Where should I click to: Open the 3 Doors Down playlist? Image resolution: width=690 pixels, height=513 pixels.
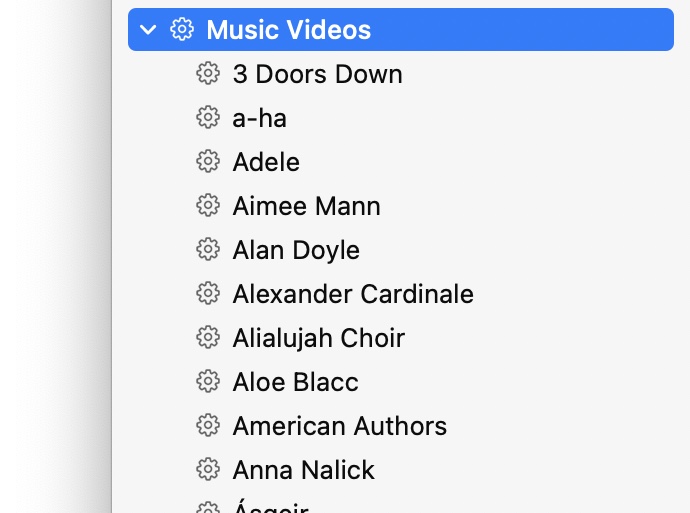pos(317,74)
